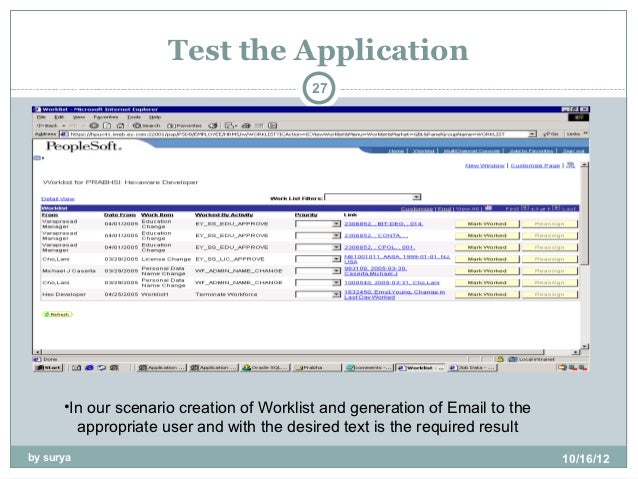638x479 pixels.
Task: Click the Mail icon in IE toolbar
Action: click(x=230, y=126)
